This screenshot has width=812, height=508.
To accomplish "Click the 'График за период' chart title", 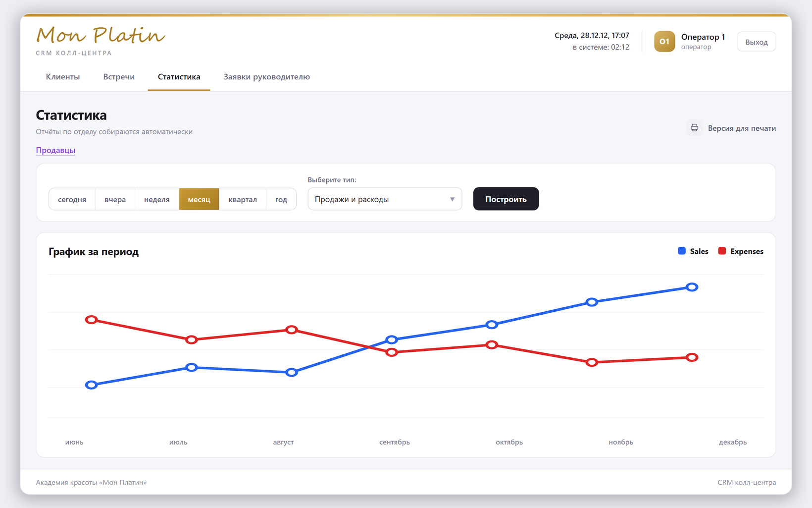I will [x=94, y=252].
